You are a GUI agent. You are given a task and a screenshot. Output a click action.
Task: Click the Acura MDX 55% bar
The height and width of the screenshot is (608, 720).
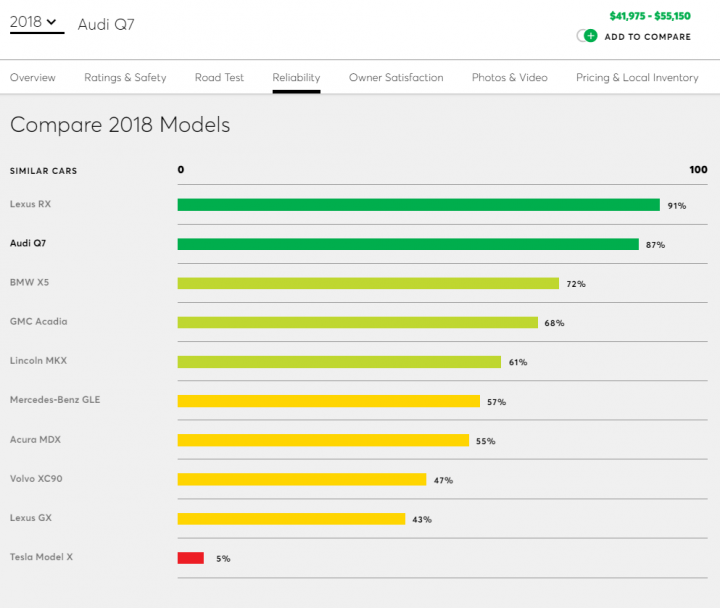323,440
